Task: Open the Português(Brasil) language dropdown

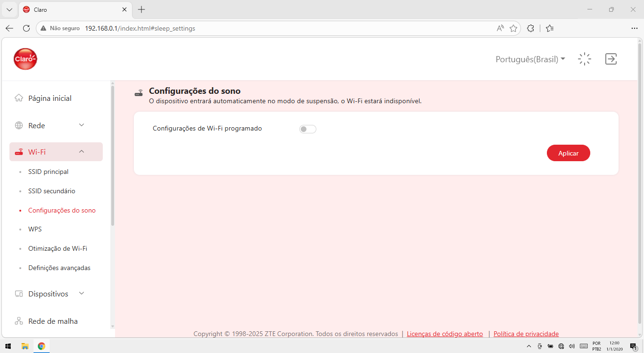Action: click(530, 59)
